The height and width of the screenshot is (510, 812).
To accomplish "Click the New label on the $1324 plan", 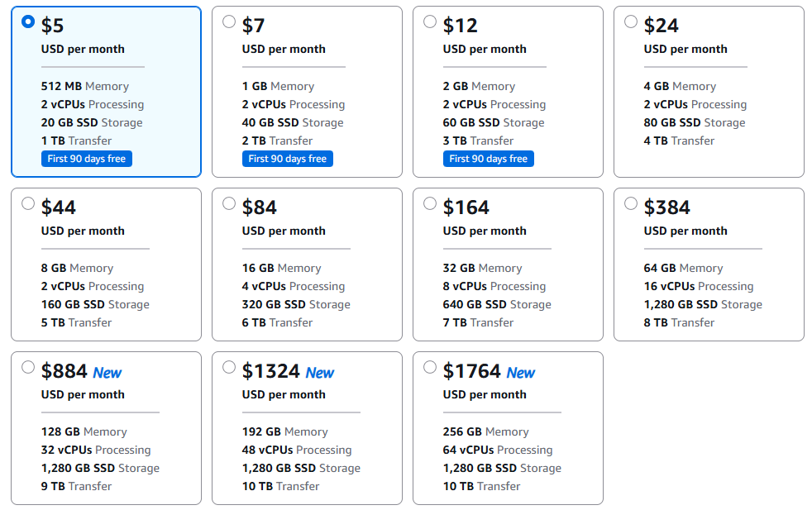I will point(319,373).
